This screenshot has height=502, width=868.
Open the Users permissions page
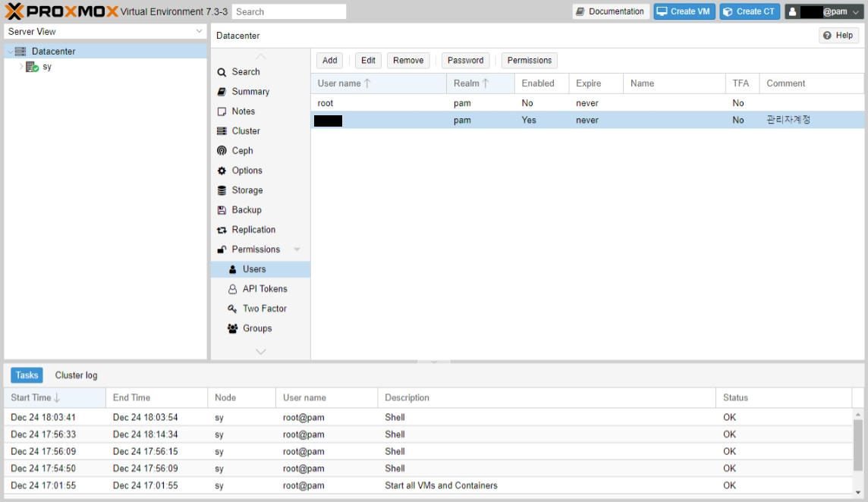[260, 269]
